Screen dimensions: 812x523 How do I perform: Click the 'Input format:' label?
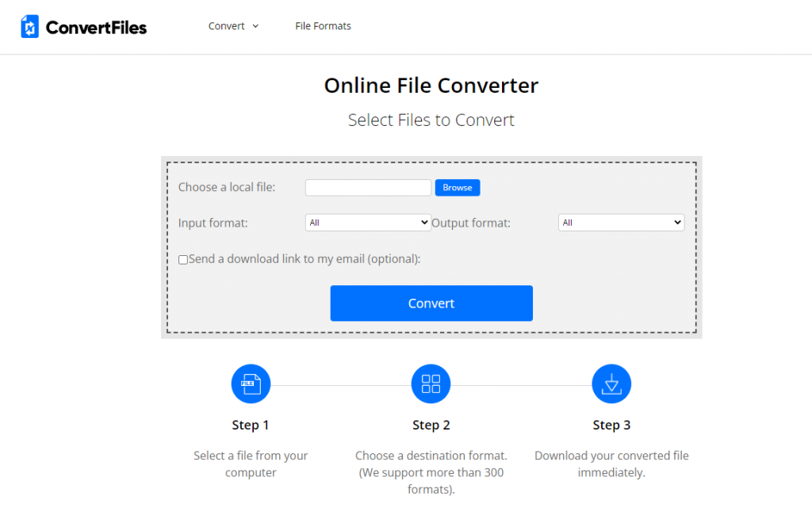(213, 223)
